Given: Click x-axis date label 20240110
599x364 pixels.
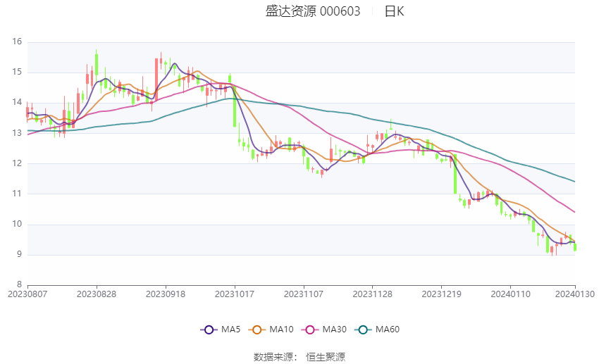Looking at the screenshot, I should [x=511, y=294].
